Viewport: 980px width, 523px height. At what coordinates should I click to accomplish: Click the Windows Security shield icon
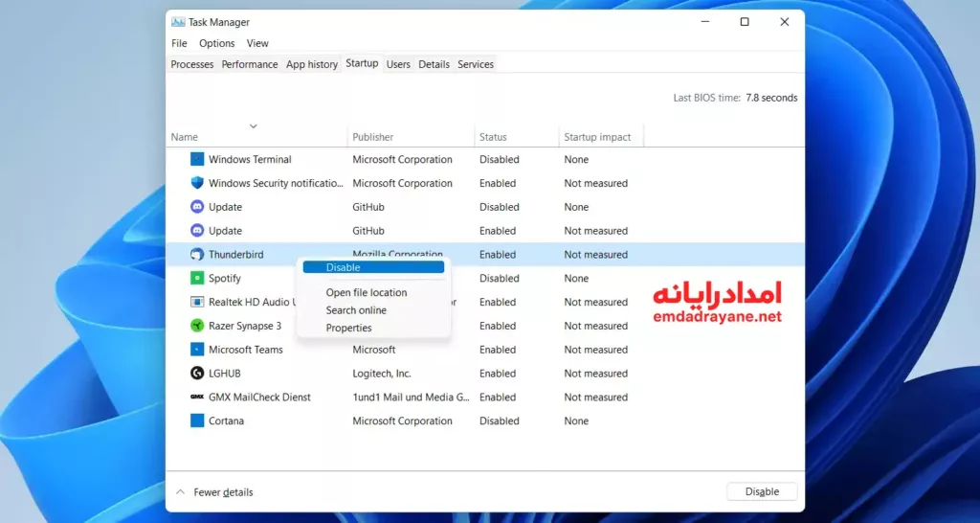[197, 183]
